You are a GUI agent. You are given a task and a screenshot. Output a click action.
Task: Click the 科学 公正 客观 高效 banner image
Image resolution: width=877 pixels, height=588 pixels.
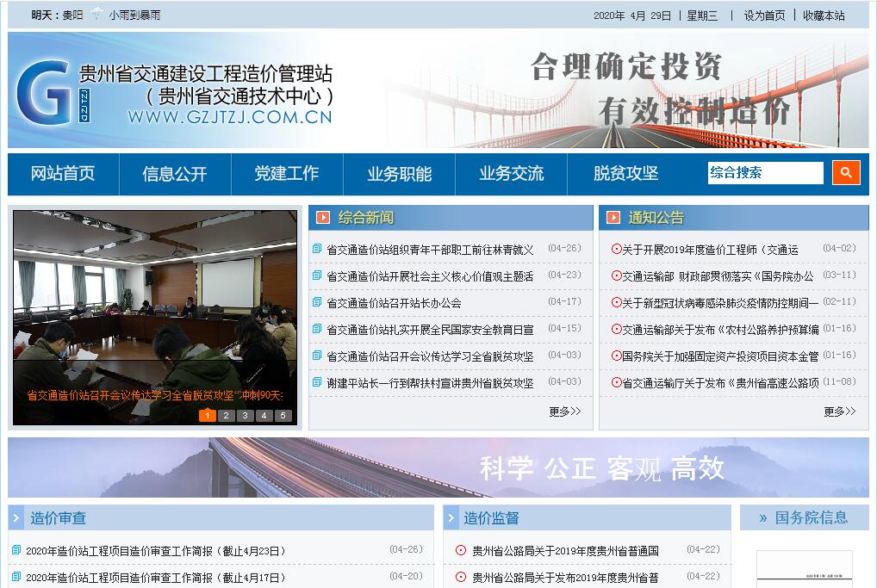(x=438, y=467)
